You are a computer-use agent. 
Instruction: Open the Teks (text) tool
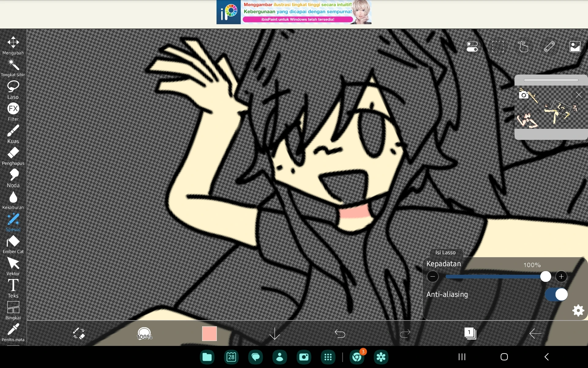pyautogui.click(x=13, y=287)
